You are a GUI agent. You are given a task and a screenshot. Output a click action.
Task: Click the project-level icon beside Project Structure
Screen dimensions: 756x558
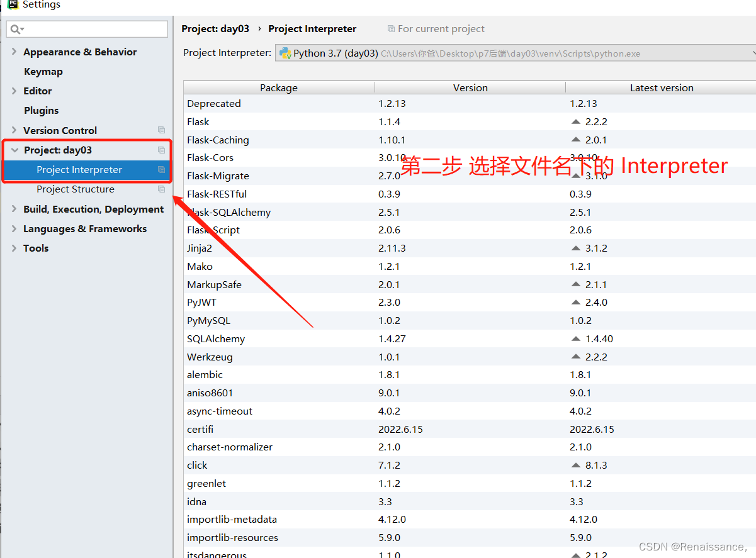click(161, 189)
